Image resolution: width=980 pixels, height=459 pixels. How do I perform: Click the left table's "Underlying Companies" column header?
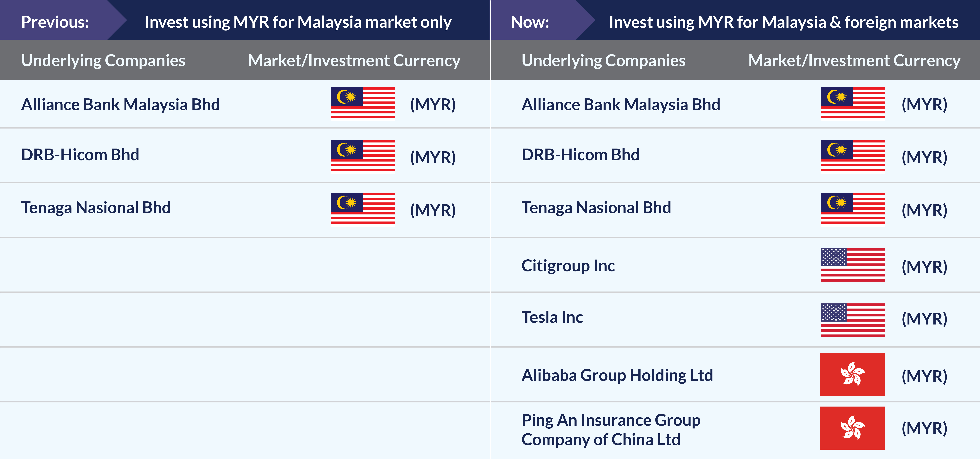point(103,60)
